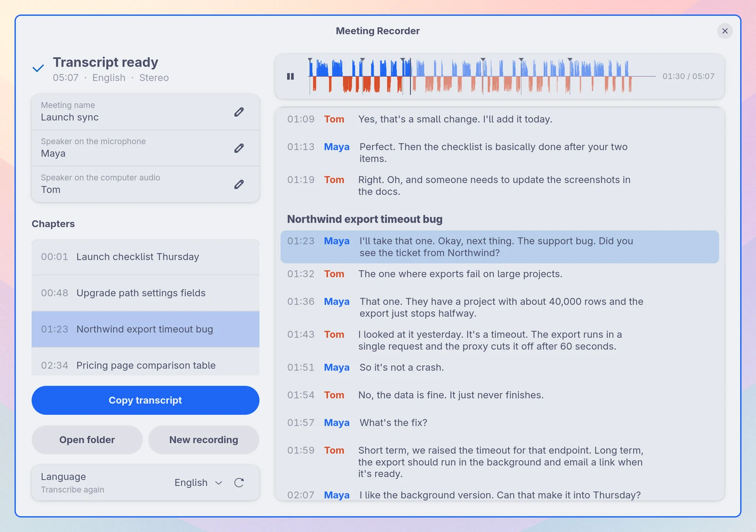This screenshot has height=532, width=756.
Task: Close the Meeting Recorder dialog
Action: point(725,31)
